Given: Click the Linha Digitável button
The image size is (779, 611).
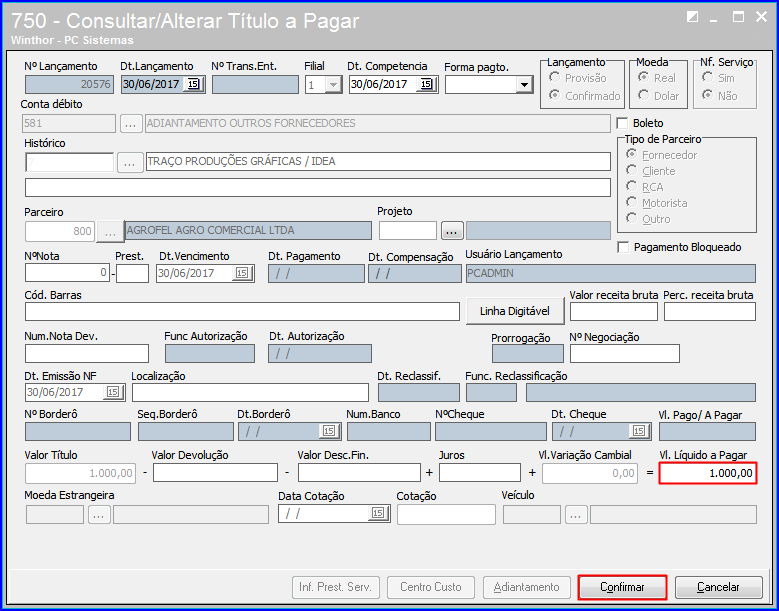Looking at the screenshot, I should [x=515, y=311].
